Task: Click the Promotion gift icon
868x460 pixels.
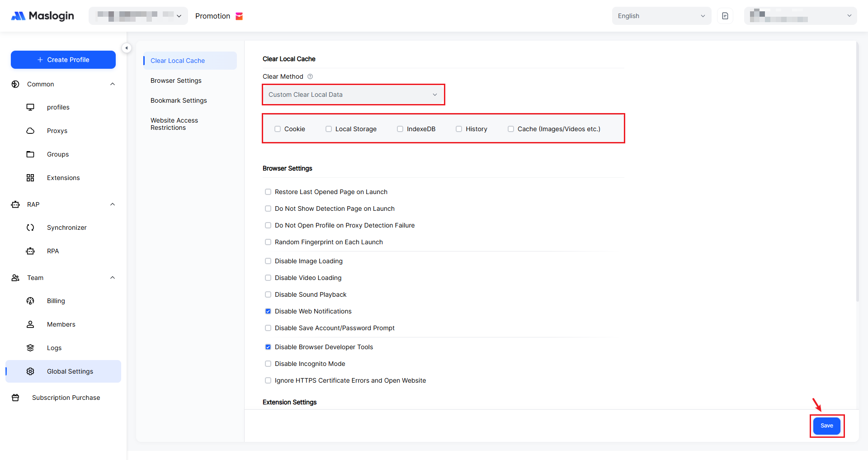Action: (239, 16)
